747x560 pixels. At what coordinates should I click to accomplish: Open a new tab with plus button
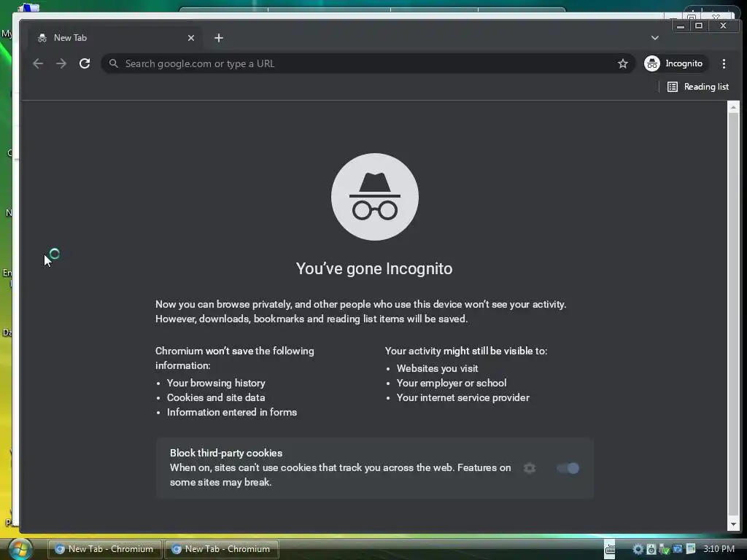(219, 38)
